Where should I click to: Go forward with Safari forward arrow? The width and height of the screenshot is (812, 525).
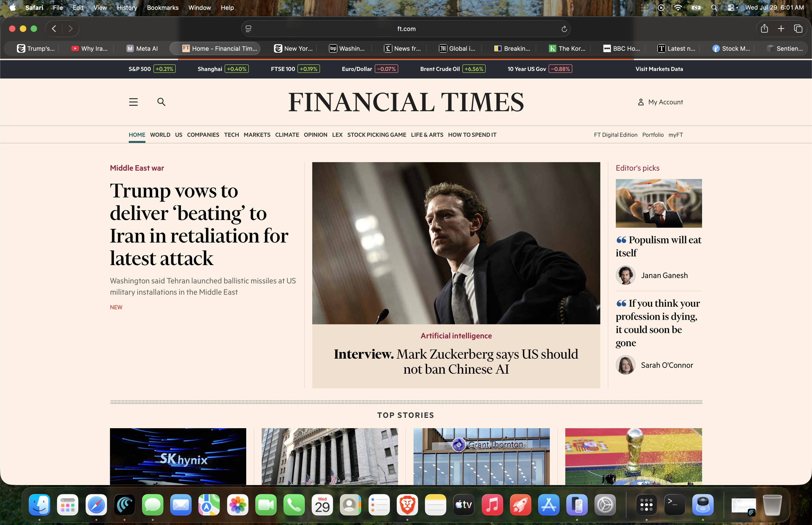point(70,29)
